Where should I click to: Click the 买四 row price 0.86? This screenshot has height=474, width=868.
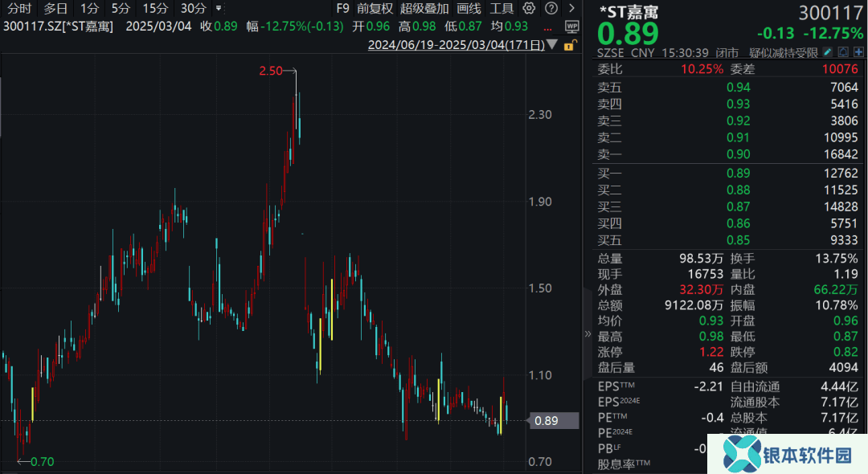[x=739, y=223]
